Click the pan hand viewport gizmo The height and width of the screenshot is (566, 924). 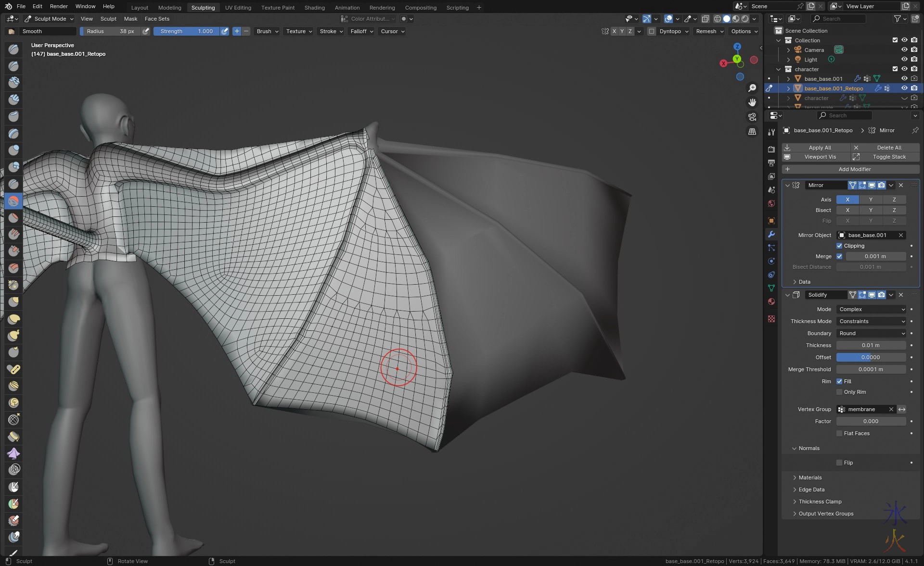click(x=752, y=102)
